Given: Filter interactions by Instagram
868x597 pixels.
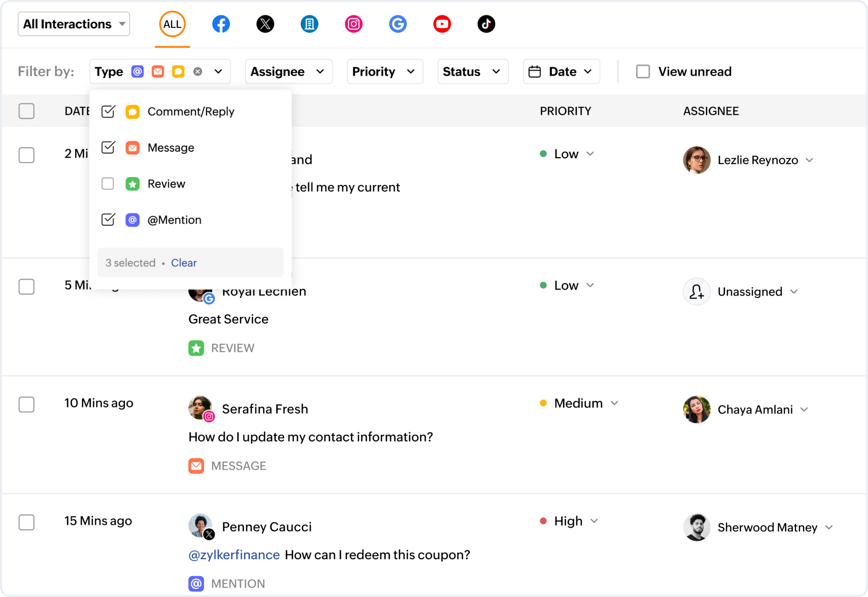Looking at the screenshot, I should (354, 23).
